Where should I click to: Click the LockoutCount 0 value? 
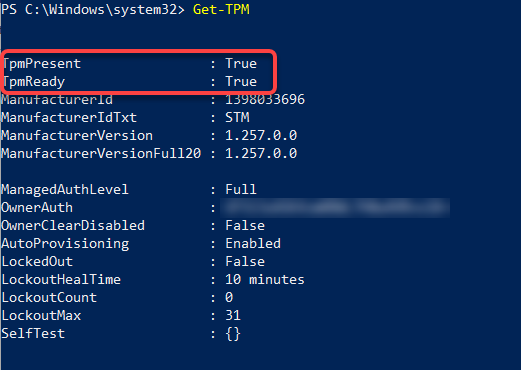229,297
